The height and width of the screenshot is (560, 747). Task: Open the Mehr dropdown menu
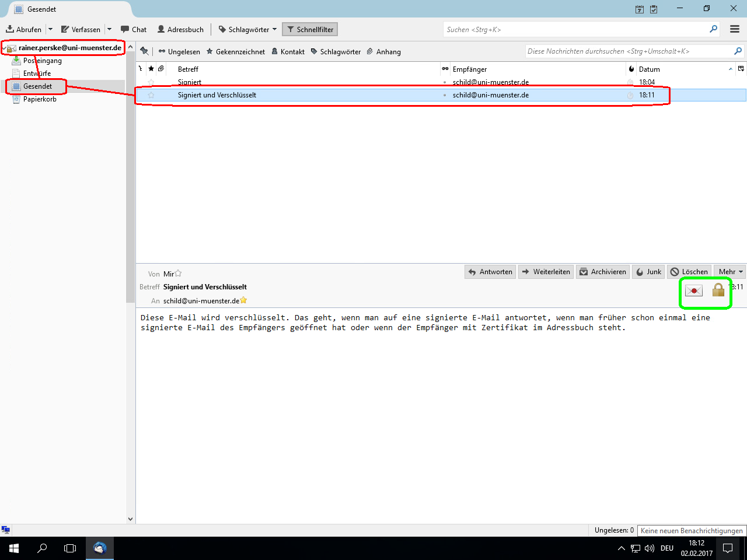point(730,272)
